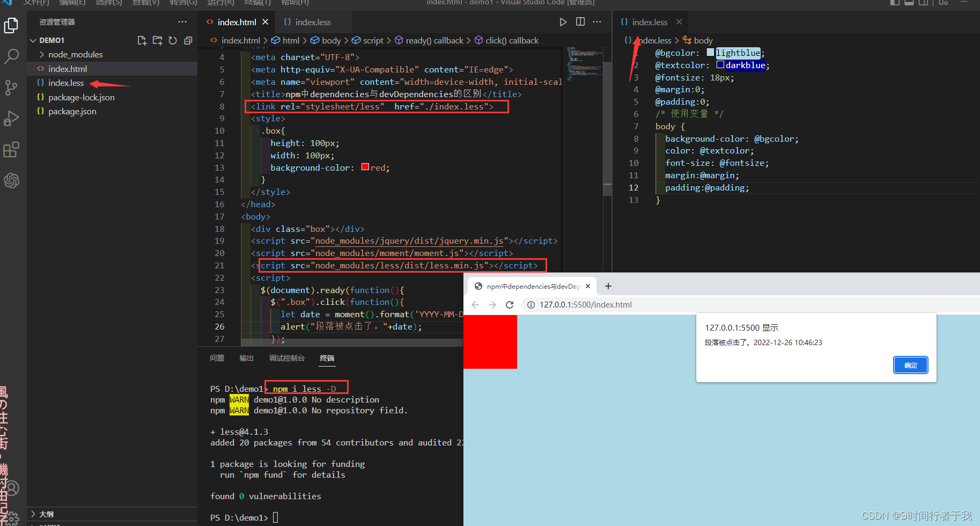Screen dimensions: 980x526
Task: Reload the browser page
Action: tap(510, 305)
